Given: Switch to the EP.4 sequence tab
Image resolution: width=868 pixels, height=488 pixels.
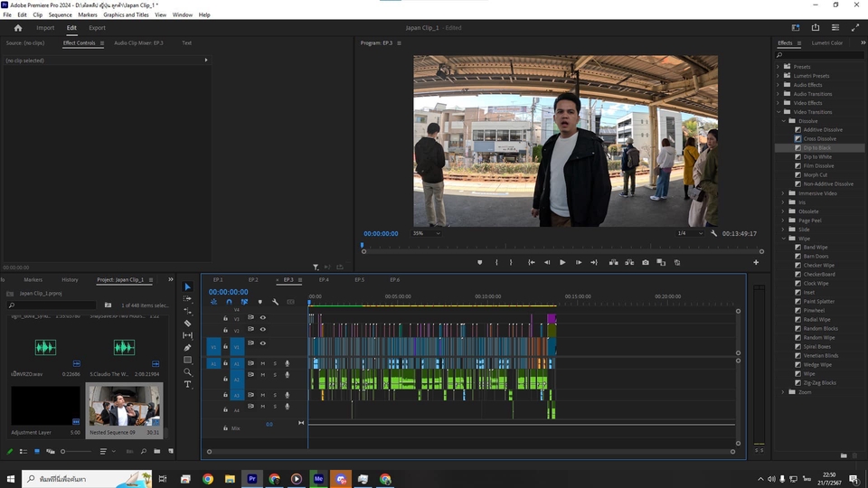Looking at the screenshot, I should point(324,279).
